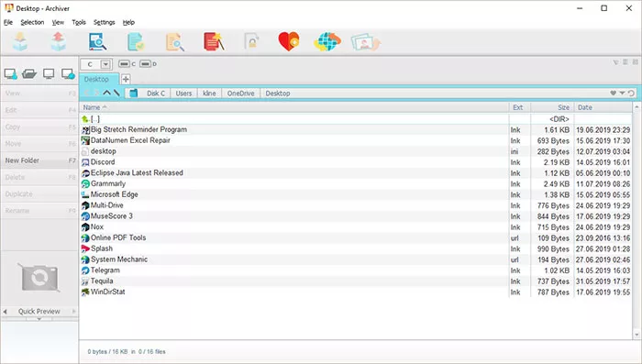Click the plain monitor icon in left panel

(49, 74)
